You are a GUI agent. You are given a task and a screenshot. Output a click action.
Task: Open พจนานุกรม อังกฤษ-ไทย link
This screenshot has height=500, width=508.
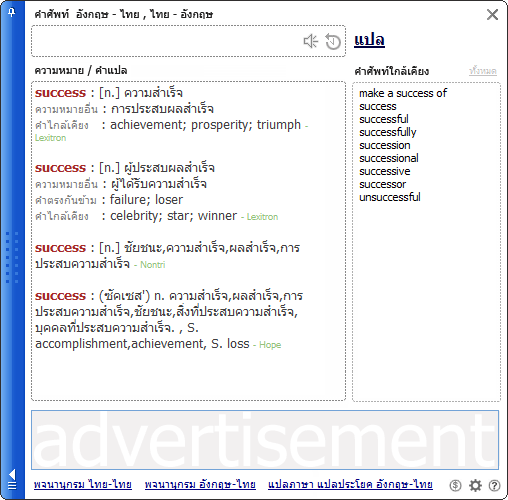[x=200, y=484]
